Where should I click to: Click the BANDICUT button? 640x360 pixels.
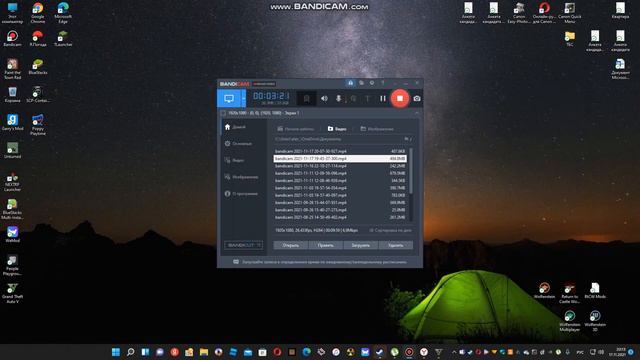point(243,245)
